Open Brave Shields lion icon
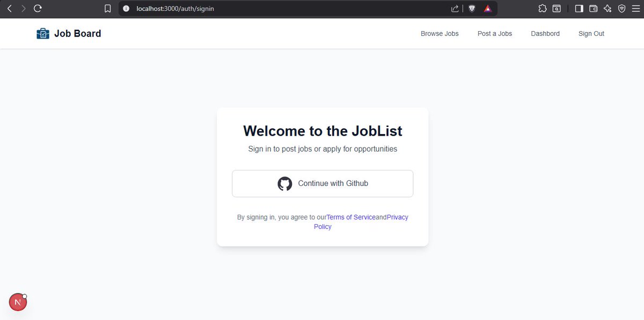The height and width of the screenshot is (320, 644). point(472,9)
